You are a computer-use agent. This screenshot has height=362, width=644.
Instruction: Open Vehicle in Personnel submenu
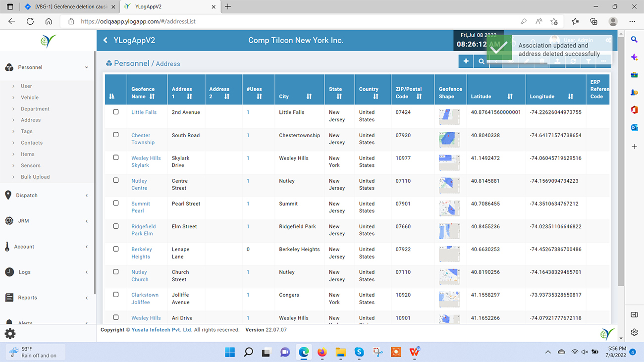[30, 98]
